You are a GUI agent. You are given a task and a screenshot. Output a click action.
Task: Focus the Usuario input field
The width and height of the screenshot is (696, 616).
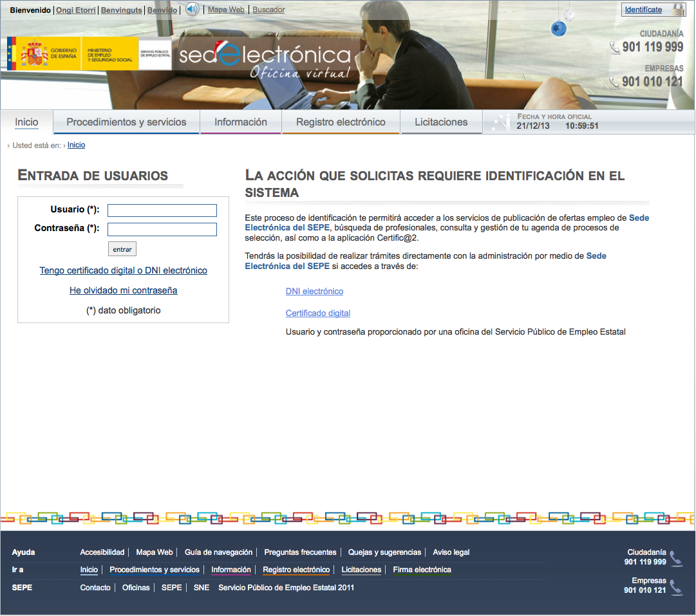click(162, 210)
